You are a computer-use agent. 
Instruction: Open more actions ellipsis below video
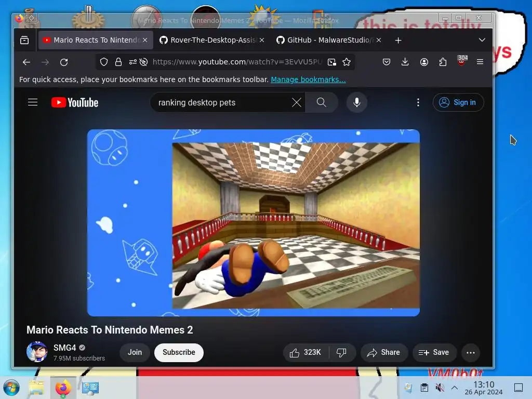pyautogui.click(x=471, y=353)
